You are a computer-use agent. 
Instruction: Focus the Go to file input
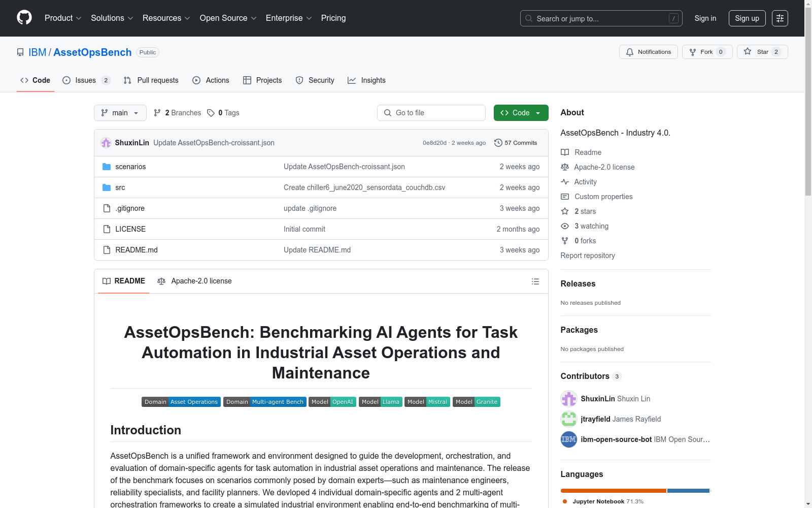coord(431,113)
